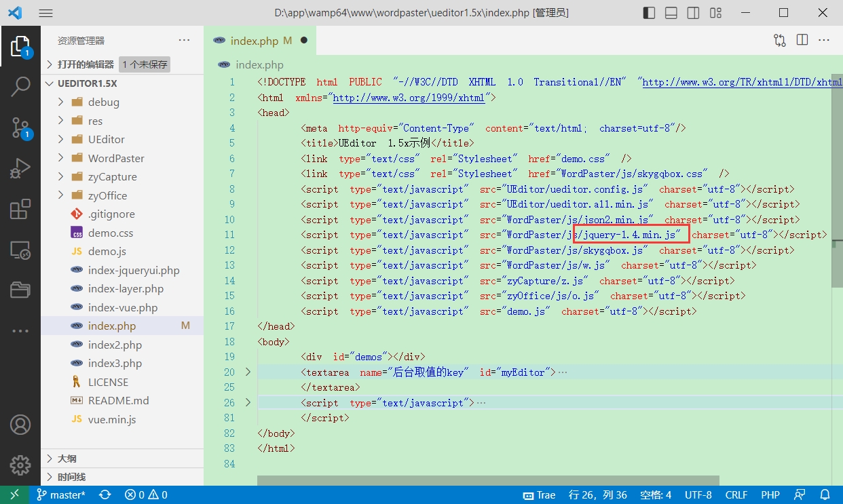This screenshot has width=843, height=504.
Task: Toggle bottom panel visibility
Action: (671, 13)
